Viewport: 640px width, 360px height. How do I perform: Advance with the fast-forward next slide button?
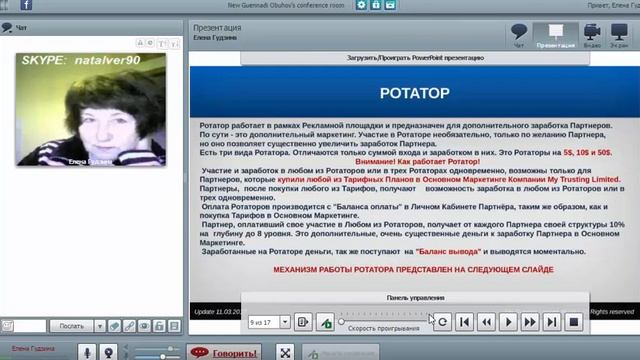click(x=530, y=322)
